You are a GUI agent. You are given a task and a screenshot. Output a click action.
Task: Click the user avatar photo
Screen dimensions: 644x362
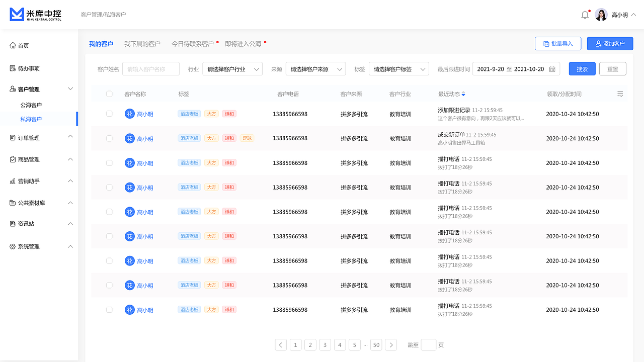(x=601, y=15)
